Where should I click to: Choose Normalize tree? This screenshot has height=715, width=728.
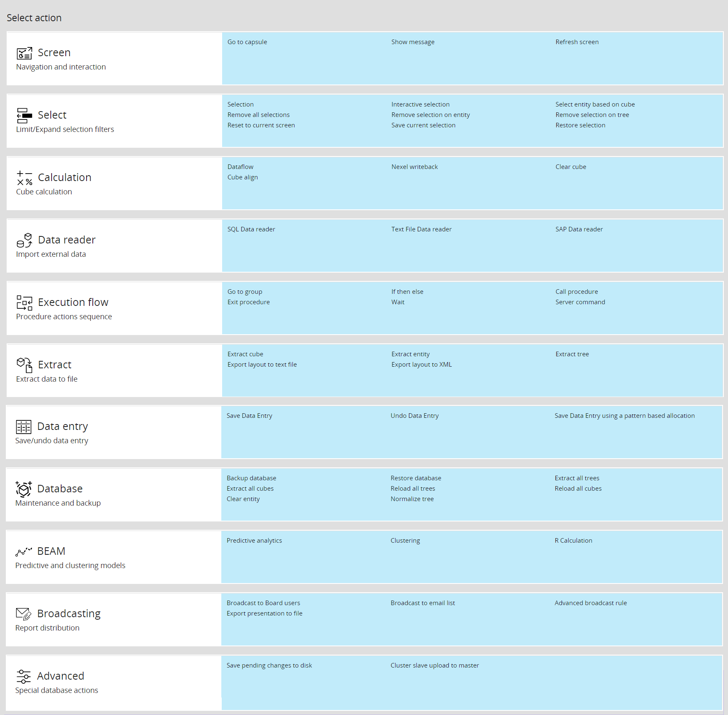[412, 499]
